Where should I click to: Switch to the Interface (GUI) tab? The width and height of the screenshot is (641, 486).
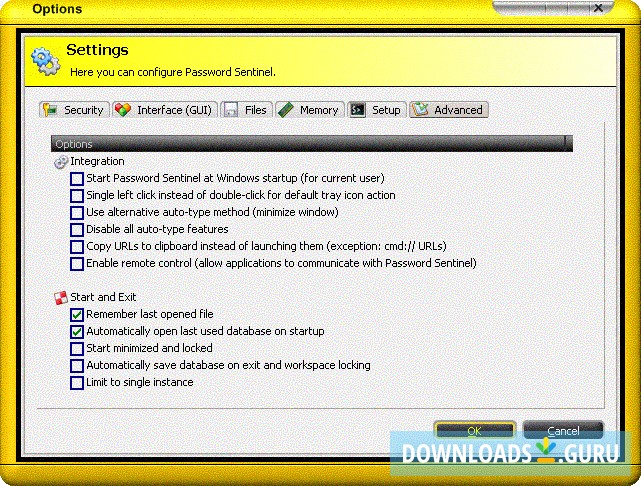(165, 110)
